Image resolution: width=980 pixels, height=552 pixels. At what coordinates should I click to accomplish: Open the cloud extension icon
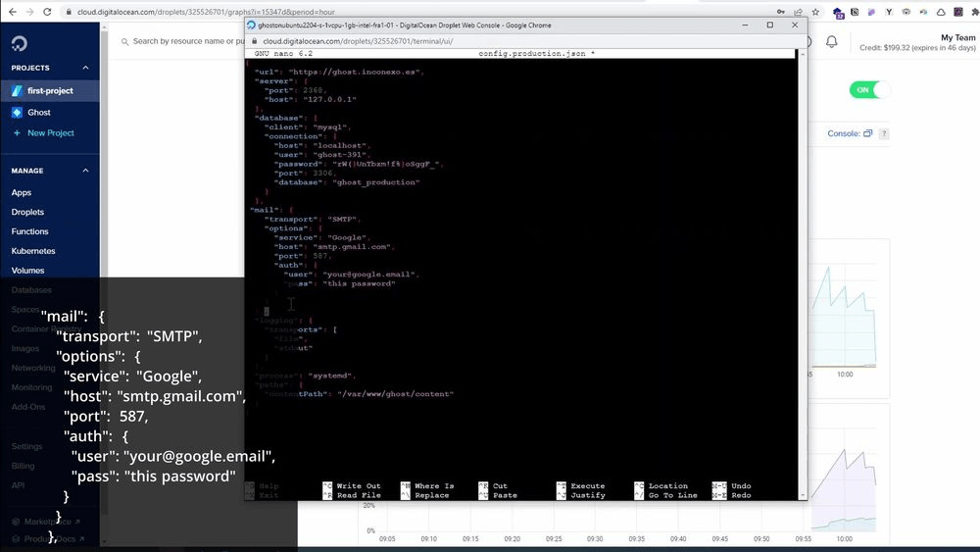click(x=941, y=11)
